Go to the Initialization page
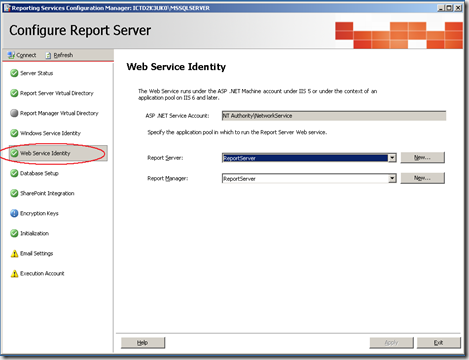This screenshot has height=360, width=469. (x=35, y=233)
